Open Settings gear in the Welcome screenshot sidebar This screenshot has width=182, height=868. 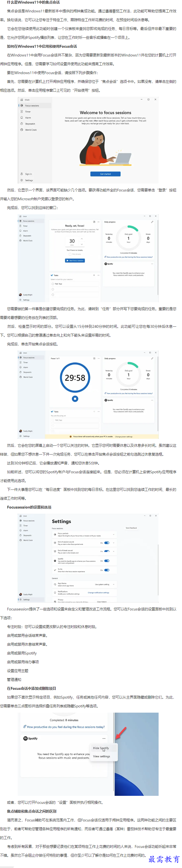tap(35, 180)
